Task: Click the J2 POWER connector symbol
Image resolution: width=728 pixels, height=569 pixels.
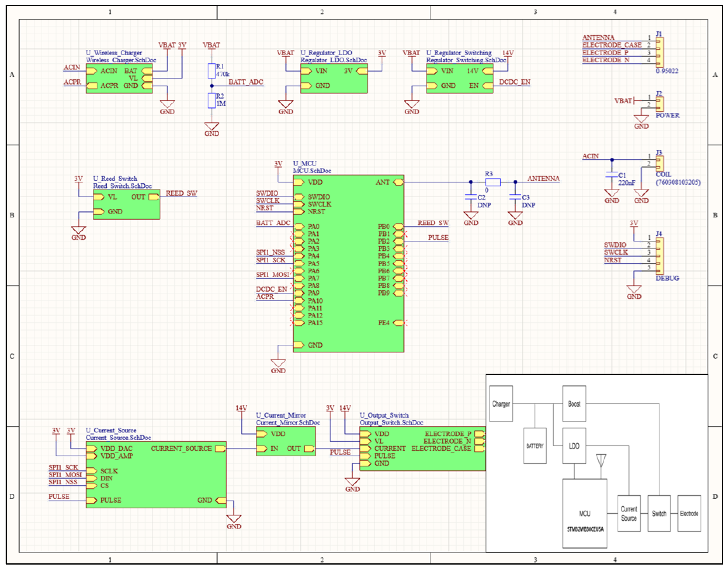Action: coord(660,104)
